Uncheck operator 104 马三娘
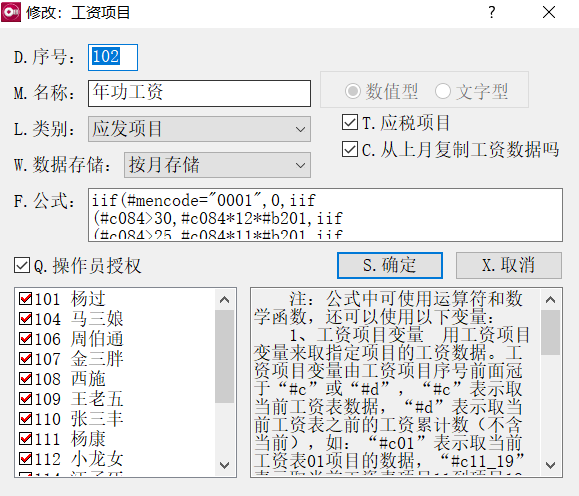Viewport: 579px width, 496px height. (x=25, y=318)
